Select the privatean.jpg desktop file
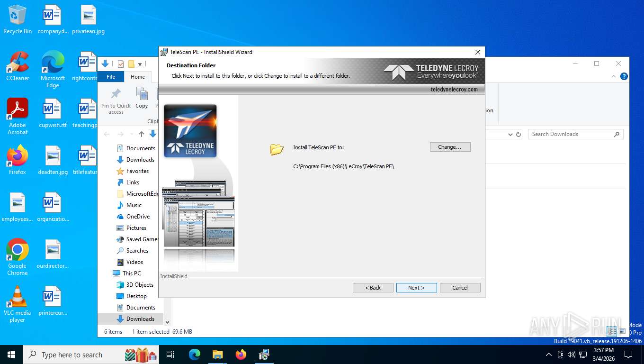 tap(88, 19)
